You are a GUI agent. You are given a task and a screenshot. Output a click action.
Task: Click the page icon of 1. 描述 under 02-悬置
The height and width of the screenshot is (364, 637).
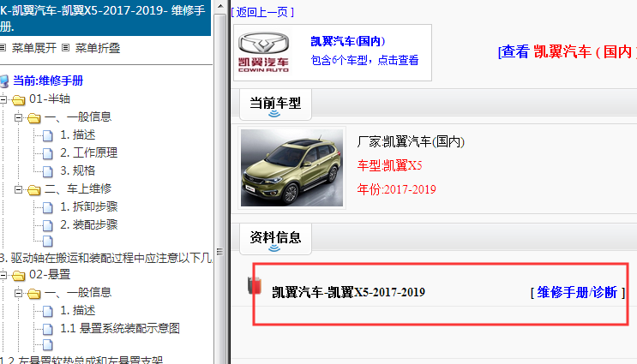click(x=47, y=311)
